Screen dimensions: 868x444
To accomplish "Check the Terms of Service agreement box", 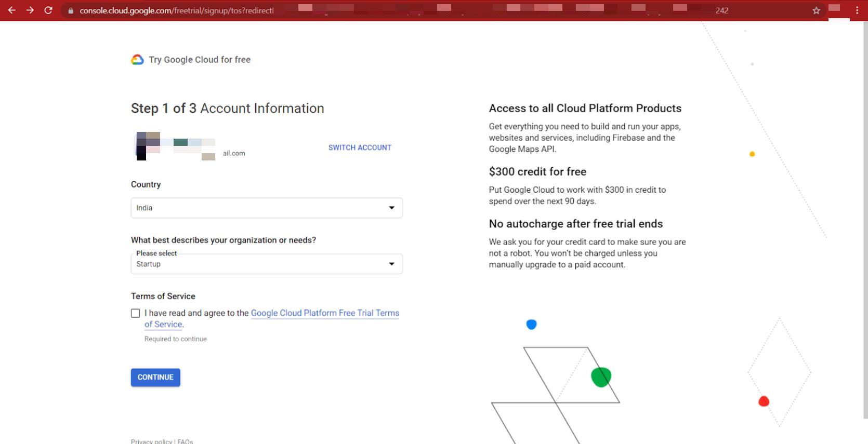I will click(x=136, y=313).
